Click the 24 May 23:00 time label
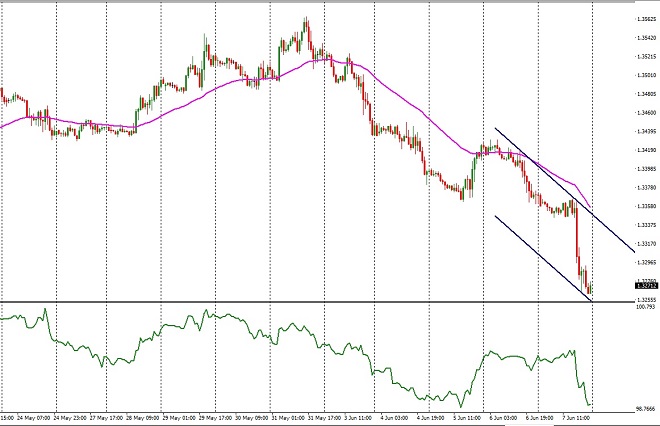Viewport: 660px width, 426px height. [x=71, y=418]
